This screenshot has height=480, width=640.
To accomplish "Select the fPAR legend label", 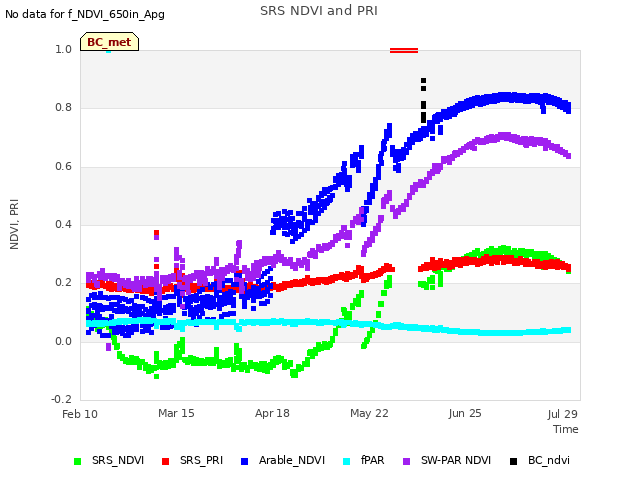I will pos(373,460).
